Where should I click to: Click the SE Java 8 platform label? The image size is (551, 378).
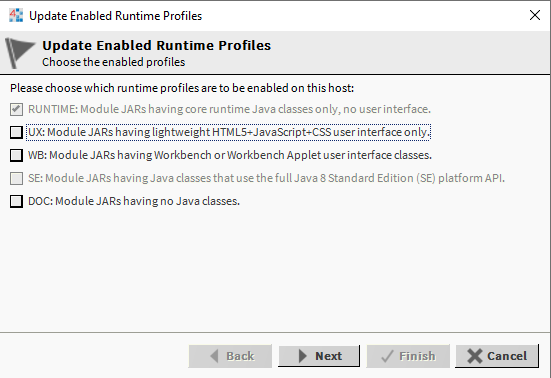(266, 178)
